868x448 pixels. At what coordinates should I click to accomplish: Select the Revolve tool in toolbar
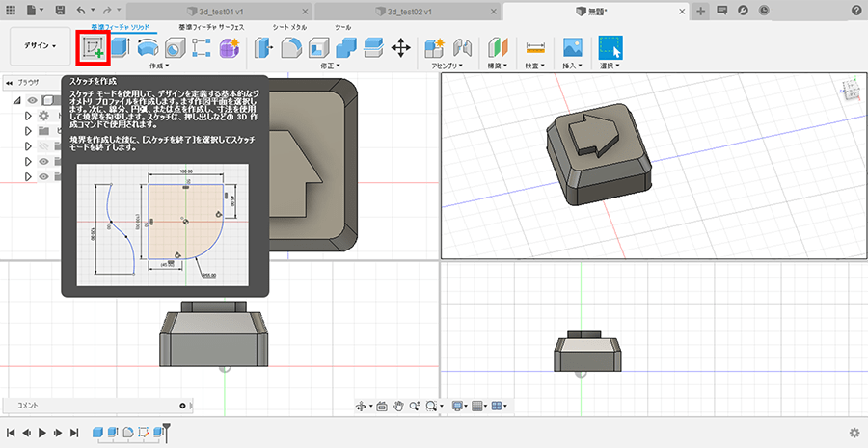click(148, 47)
